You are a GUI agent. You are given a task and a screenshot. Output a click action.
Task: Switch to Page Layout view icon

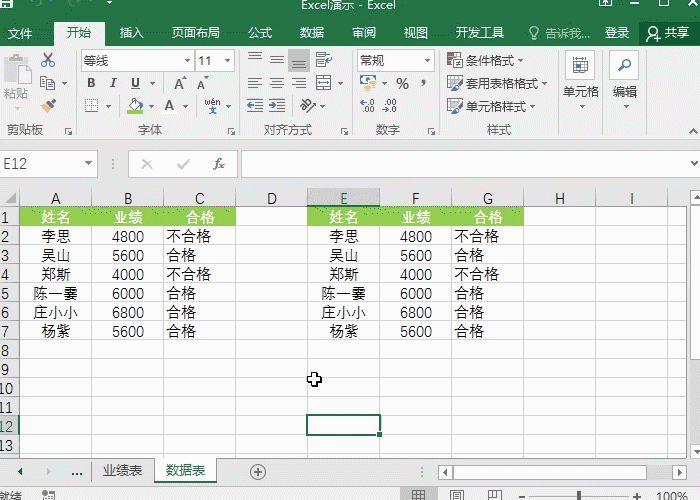[x=457, y=495]
